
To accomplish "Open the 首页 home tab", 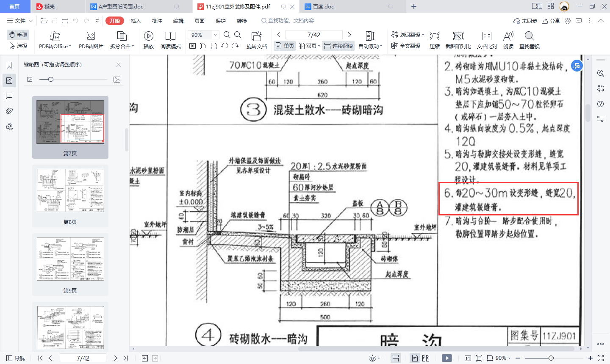I will coord(15,6).
